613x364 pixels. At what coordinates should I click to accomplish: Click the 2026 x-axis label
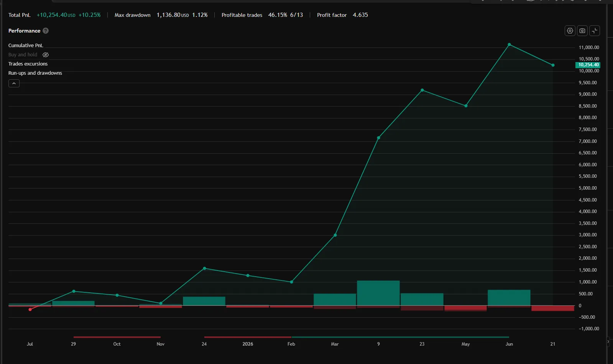248,344
